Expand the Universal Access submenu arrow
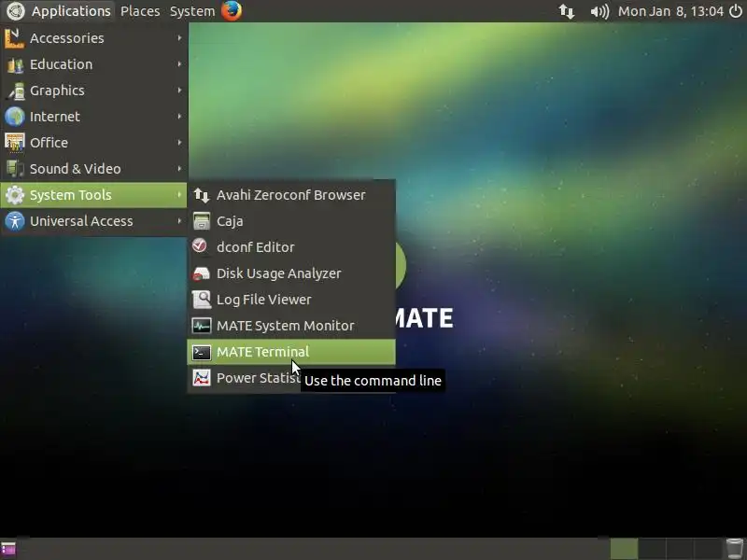The height and width of the screenshot is (560, 747). (179, 221)
